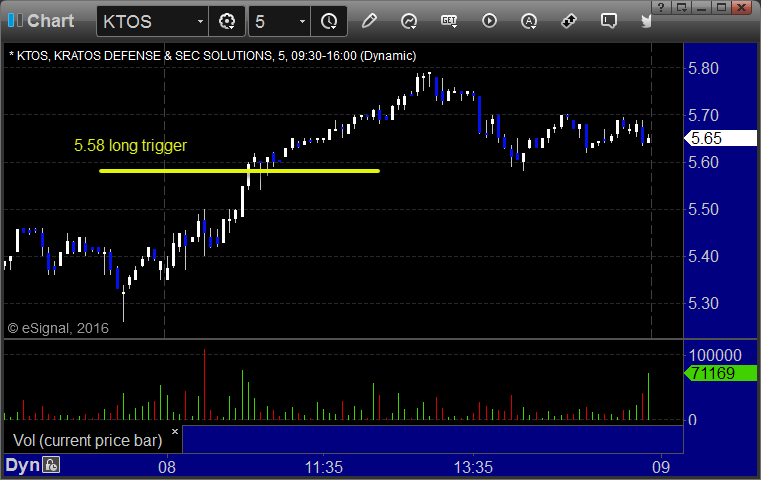The width and height of the screenshot is (761, 480).
Task: Select the Vol (current price bar) label
Action: (87, 440)
